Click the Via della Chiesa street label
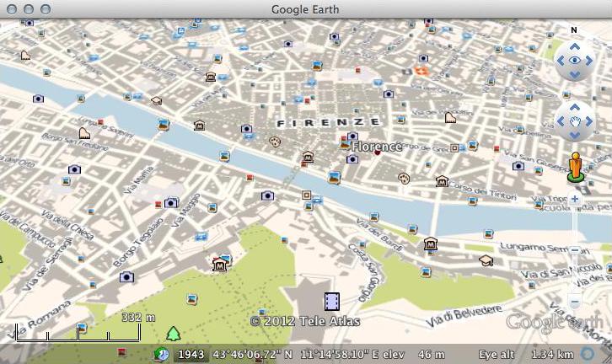This screenshot has width=612, height=364. point(67,225)
